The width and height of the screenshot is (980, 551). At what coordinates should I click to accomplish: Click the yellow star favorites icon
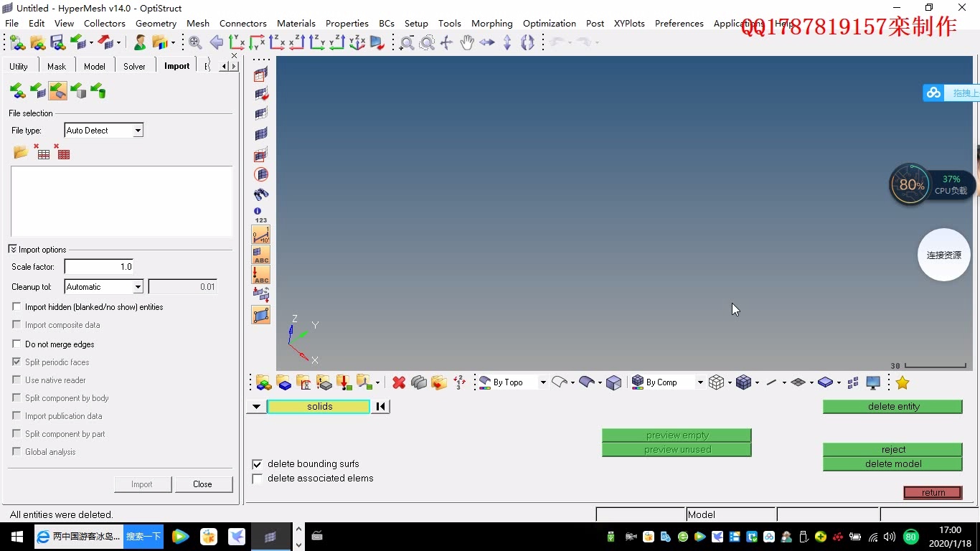coord(902,383)
